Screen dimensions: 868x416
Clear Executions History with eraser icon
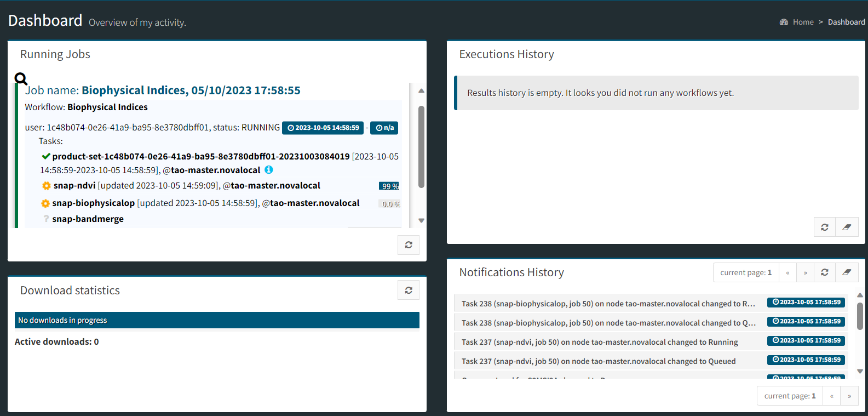point(847,227)
